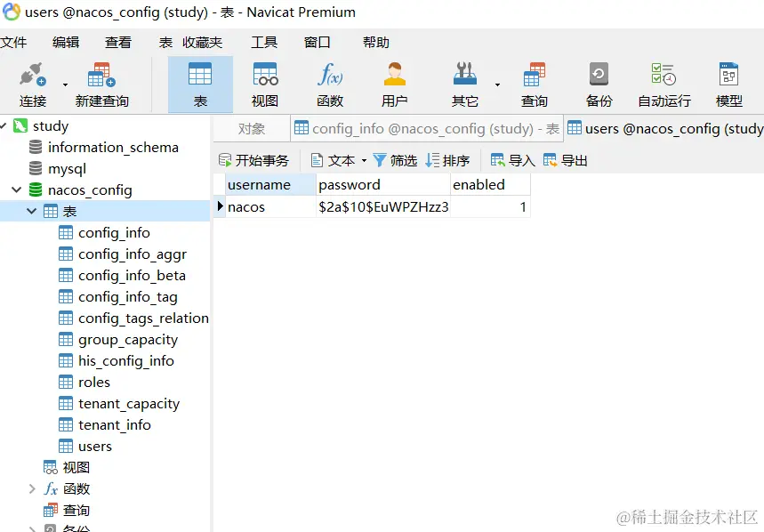Click the Sort (排序) button
Screen dimensions: 764x532
(447, 160)
